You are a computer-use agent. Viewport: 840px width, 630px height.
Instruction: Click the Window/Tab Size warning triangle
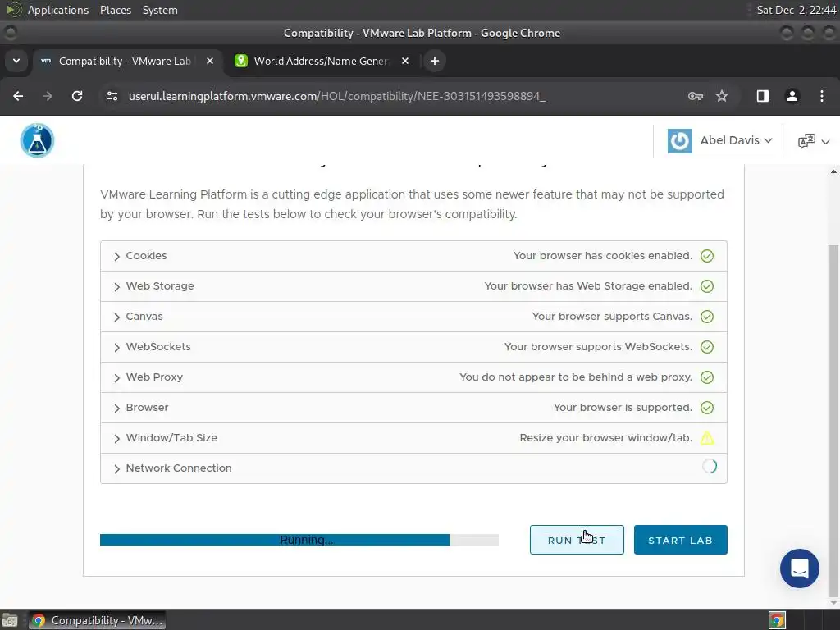tap(707, 438)
